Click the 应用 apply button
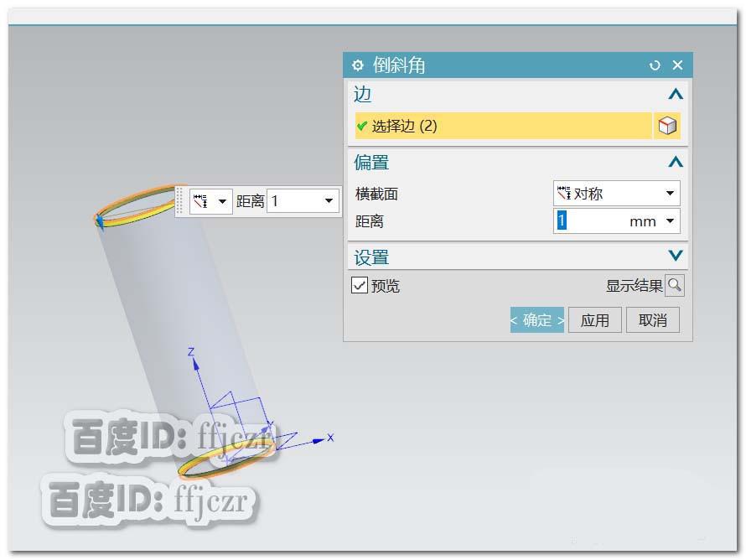The image size is (746, 560). [595, 319]
